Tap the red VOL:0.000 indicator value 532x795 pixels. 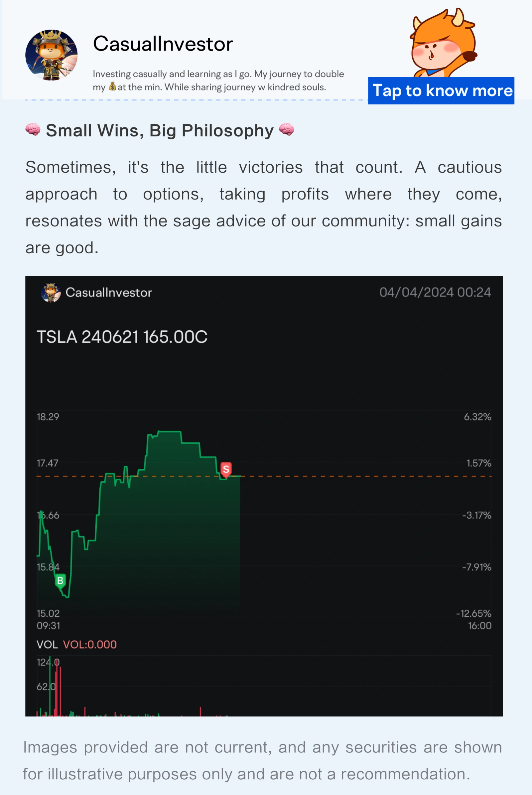[90, 644]
